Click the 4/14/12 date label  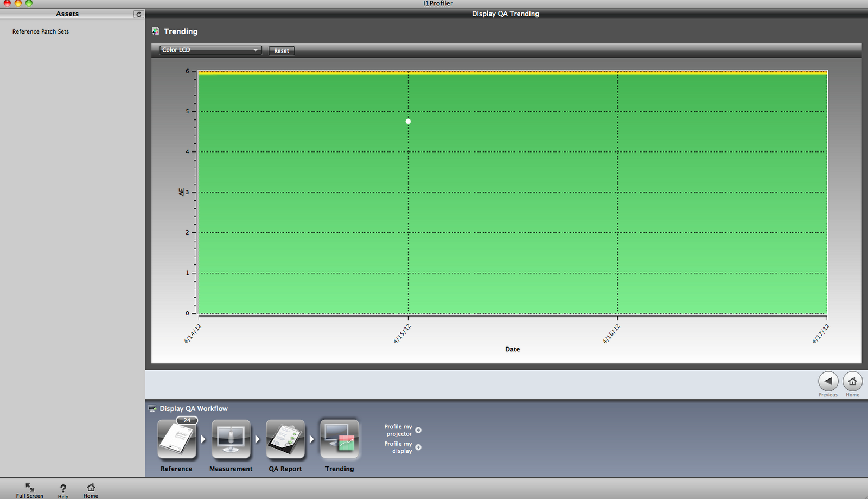click(x=193, y=333)
